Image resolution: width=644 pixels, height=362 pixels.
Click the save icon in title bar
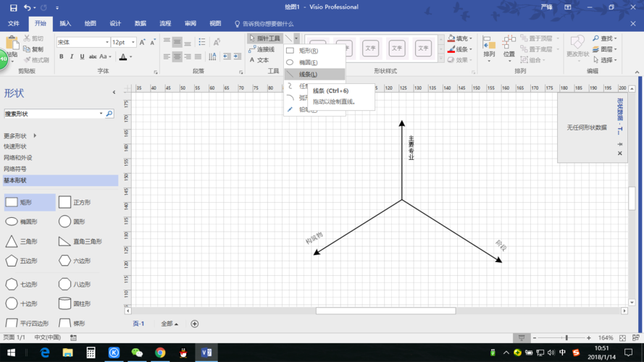[13, 7]
